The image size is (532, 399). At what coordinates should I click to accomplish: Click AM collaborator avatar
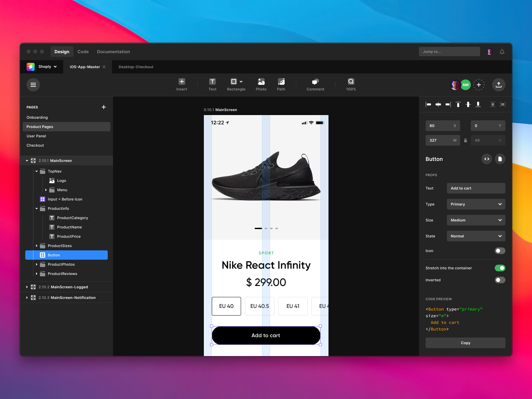[465, 85]
